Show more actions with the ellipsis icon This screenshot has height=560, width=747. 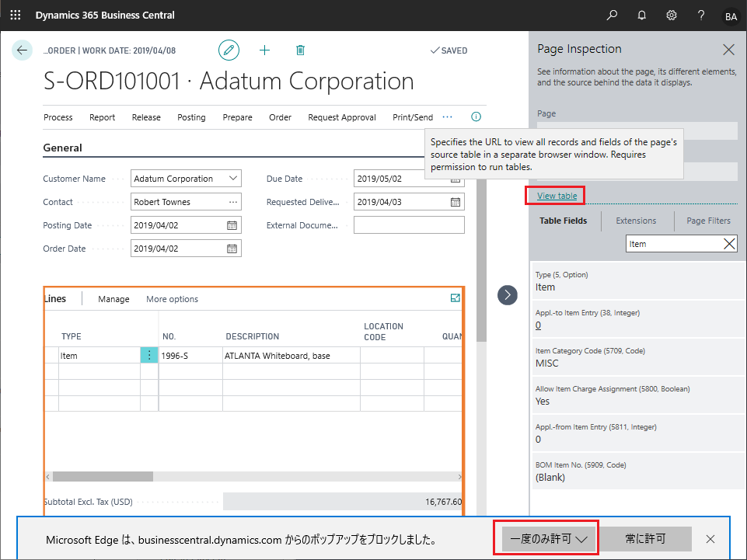[447, 117]
